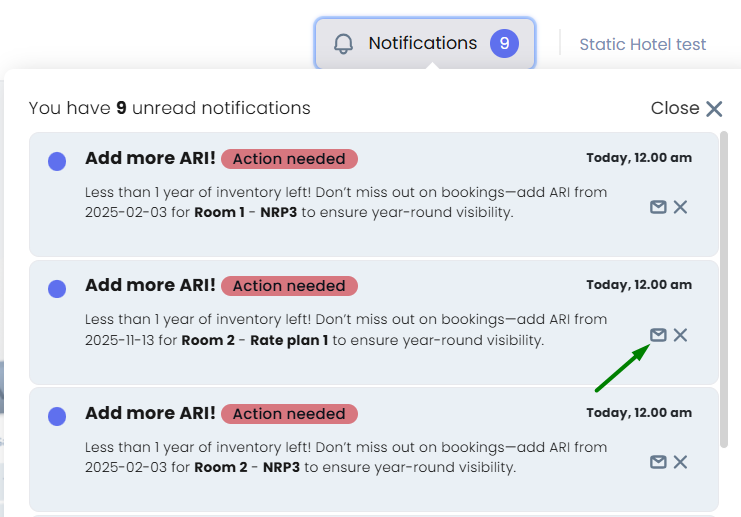The image size is (741, 517).
Task: Click unread dot of Room 2 NRP3 notification
Action: click(57, 416)
